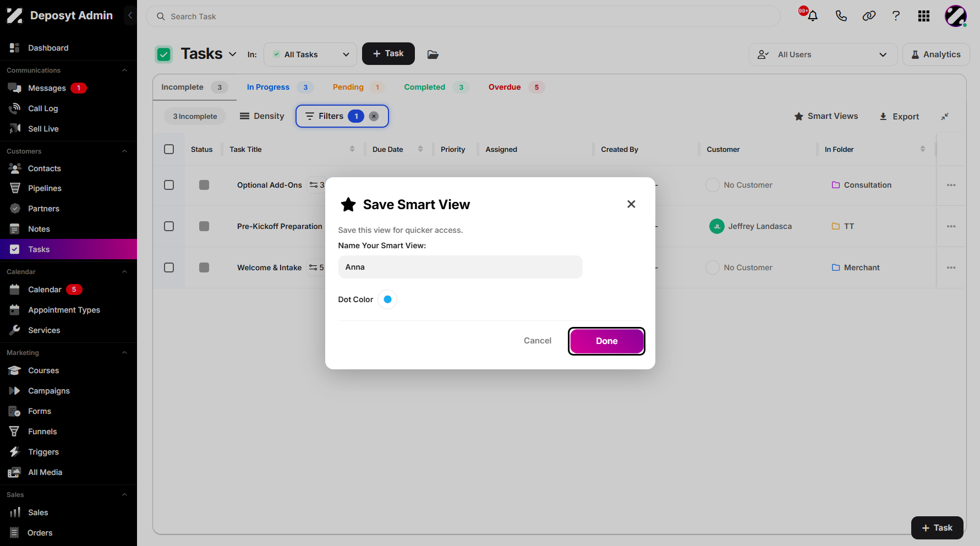
Task: Open the help question mark icon
Action: coord(896,16)
